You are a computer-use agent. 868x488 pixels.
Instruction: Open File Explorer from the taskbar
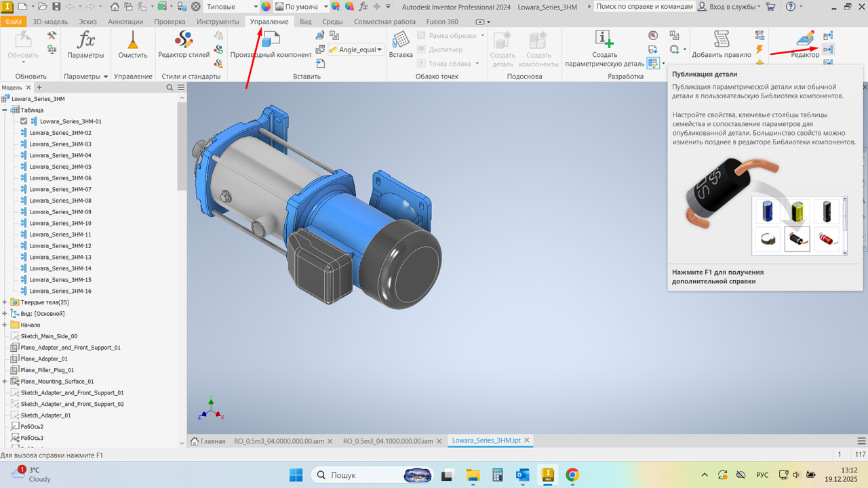[472, 474]
